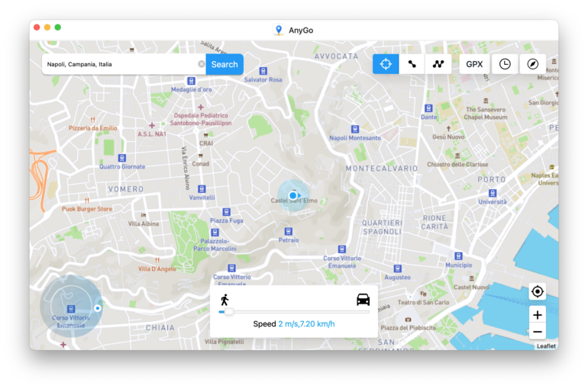Center map on current location
The height and width of the screenshot is (389, 588).
(538, 291)
